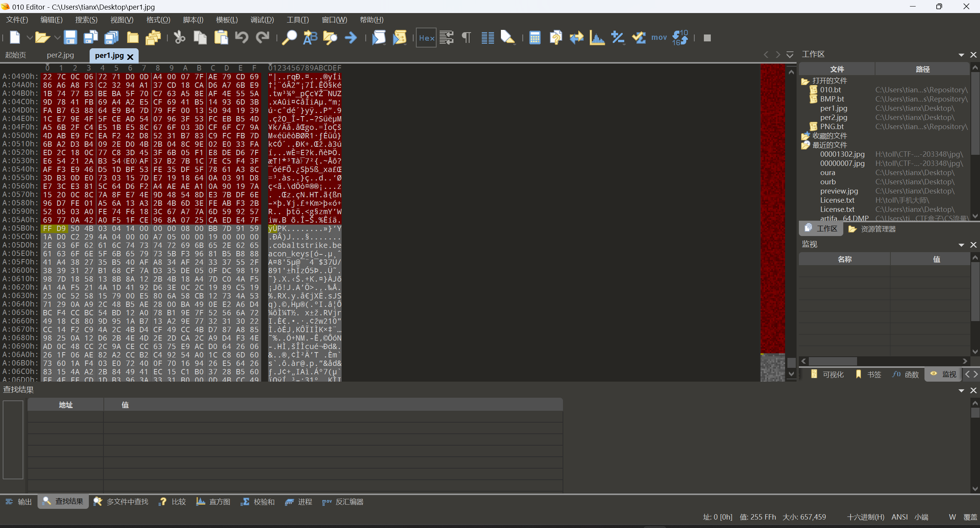This screenshot has width=980, height=528.
Task: Toggle overwrite mode in the status bar
Action: click(x=970, y=517)
